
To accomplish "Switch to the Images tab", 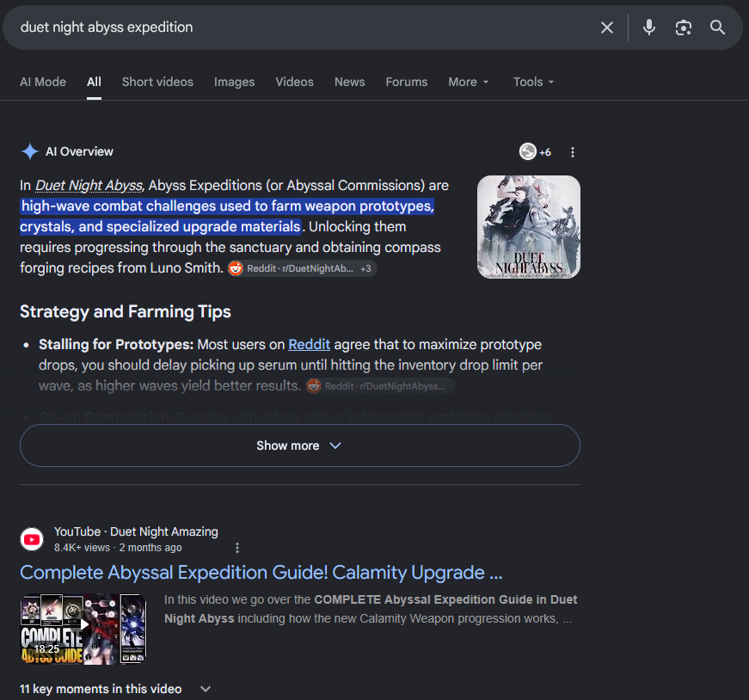I will tap(235, 82).
